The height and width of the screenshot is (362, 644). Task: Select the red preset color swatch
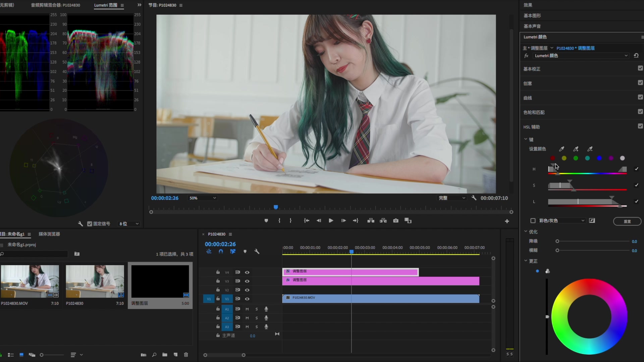[552, 158]
